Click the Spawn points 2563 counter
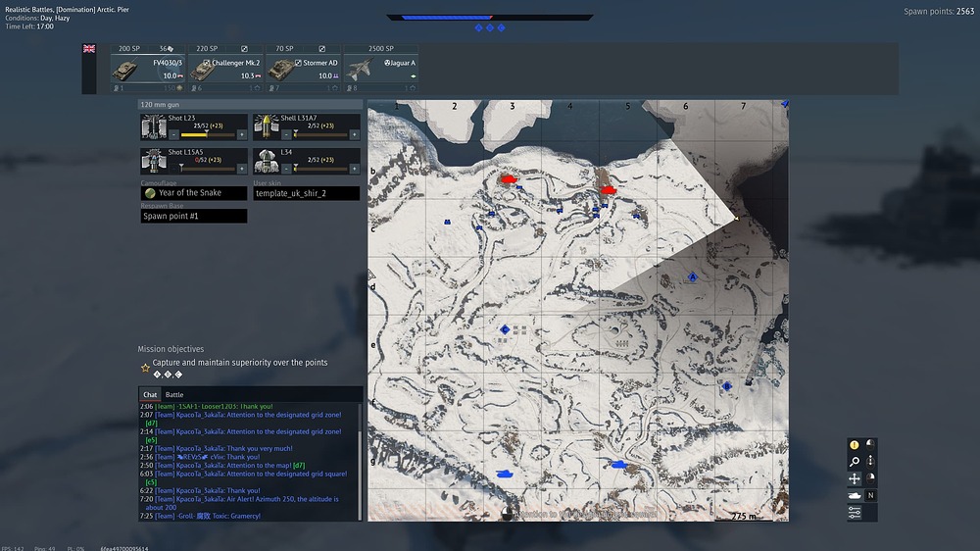 (x=939, y=11)
